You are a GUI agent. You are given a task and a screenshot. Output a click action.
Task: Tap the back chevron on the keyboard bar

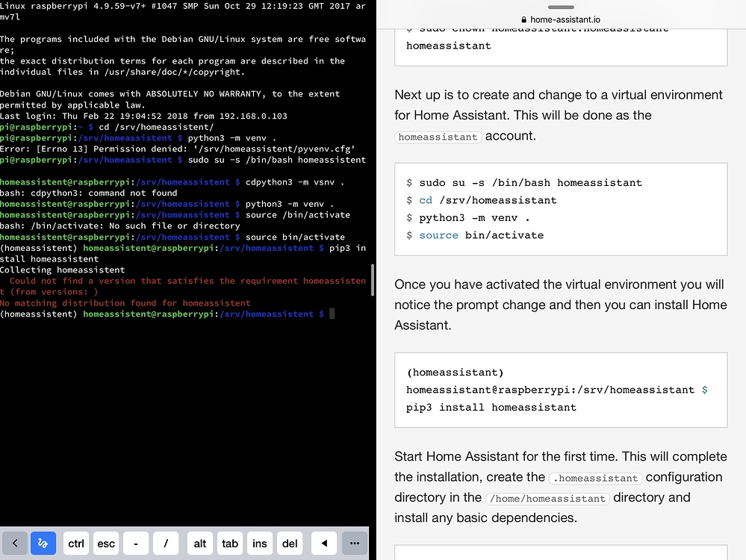(x=14, y=543)
